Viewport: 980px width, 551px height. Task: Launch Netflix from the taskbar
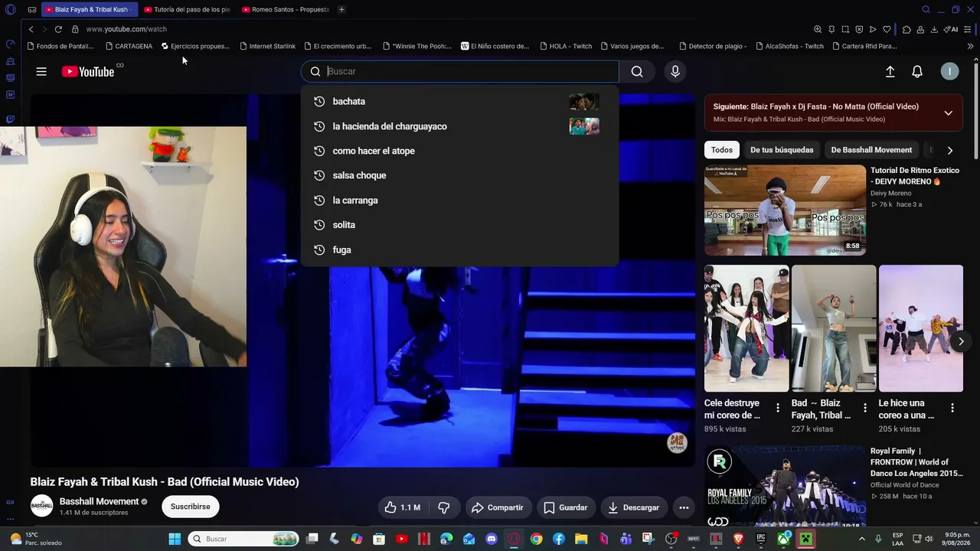[423, 539]
